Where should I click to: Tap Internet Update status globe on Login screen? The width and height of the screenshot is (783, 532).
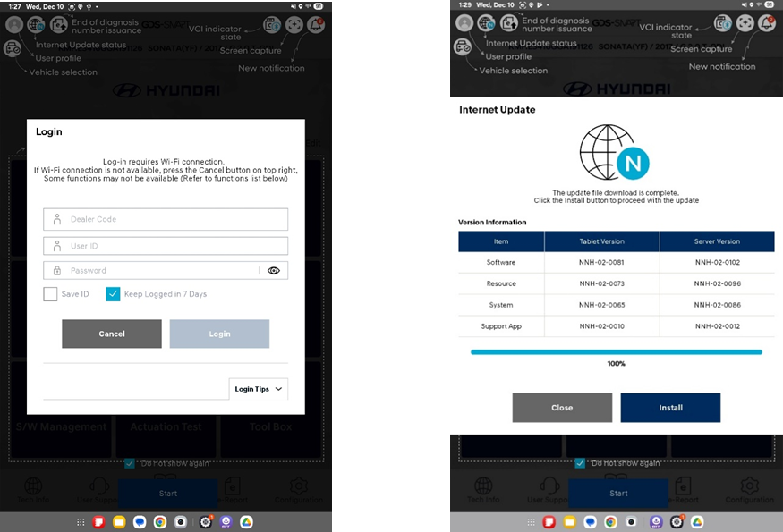(x=36, y=24)
